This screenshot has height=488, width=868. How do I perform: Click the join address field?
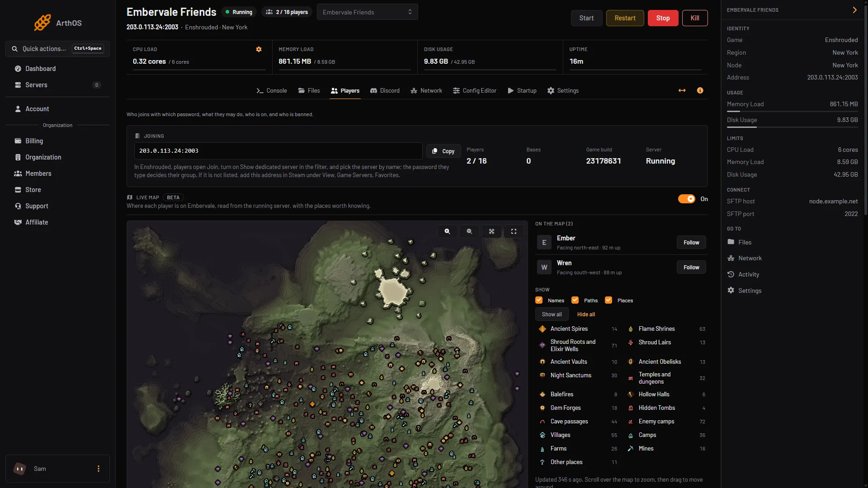point(278,151)
